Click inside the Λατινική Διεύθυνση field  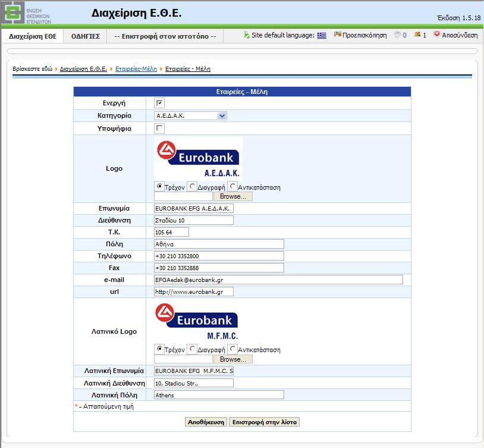(x=194, y=383)
